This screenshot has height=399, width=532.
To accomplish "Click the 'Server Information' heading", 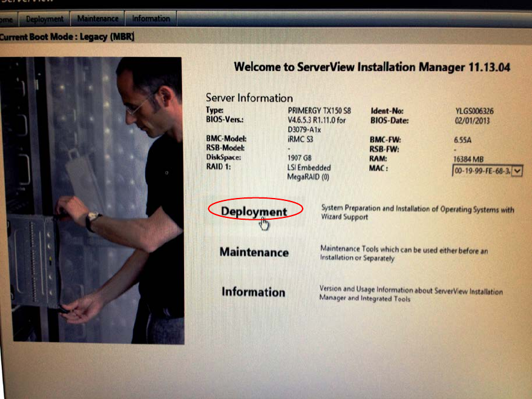I will (x=249, y=98).
